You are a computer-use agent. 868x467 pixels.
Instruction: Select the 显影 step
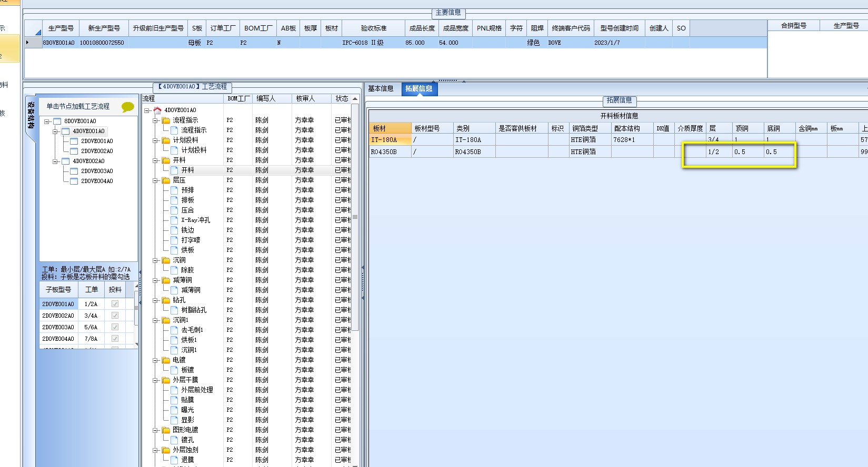click(x=188, y=420)
